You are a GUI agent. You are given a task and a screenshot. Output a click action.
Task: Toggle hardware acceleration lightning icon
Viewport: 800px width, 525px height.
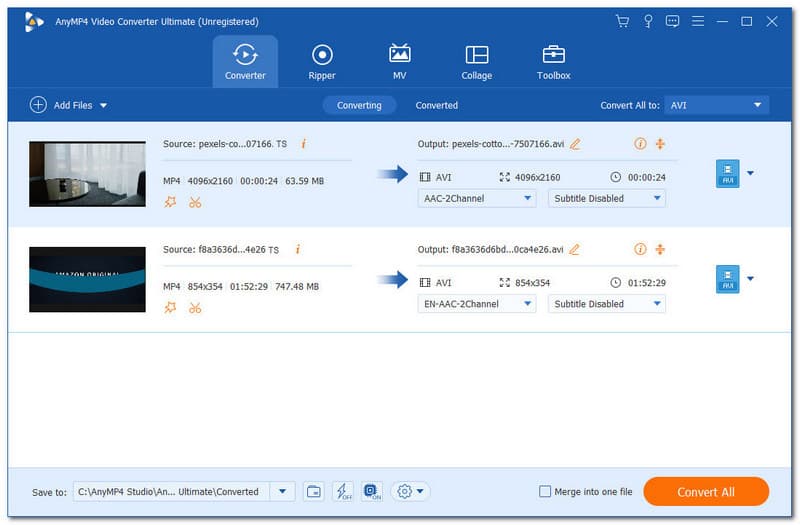[343, 491]
